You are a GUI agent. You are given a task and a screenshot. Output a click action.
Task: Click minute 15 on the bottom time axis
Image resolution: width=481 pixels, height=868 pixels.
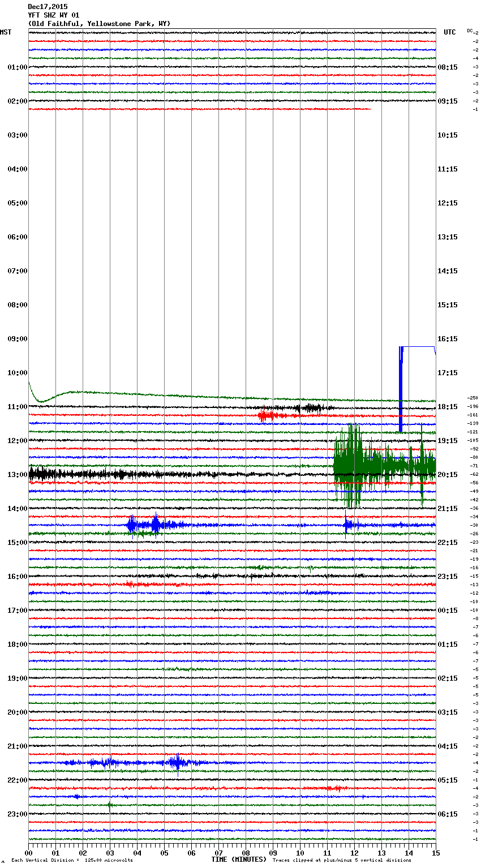(x=436, y=853)
